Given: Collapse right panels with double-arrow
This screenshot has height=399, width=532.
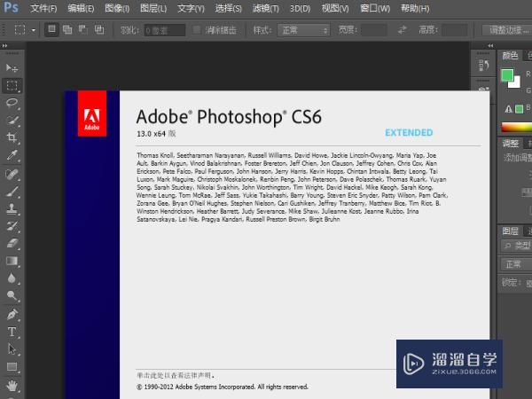Looking at the screenshot, I should point(490,45).
